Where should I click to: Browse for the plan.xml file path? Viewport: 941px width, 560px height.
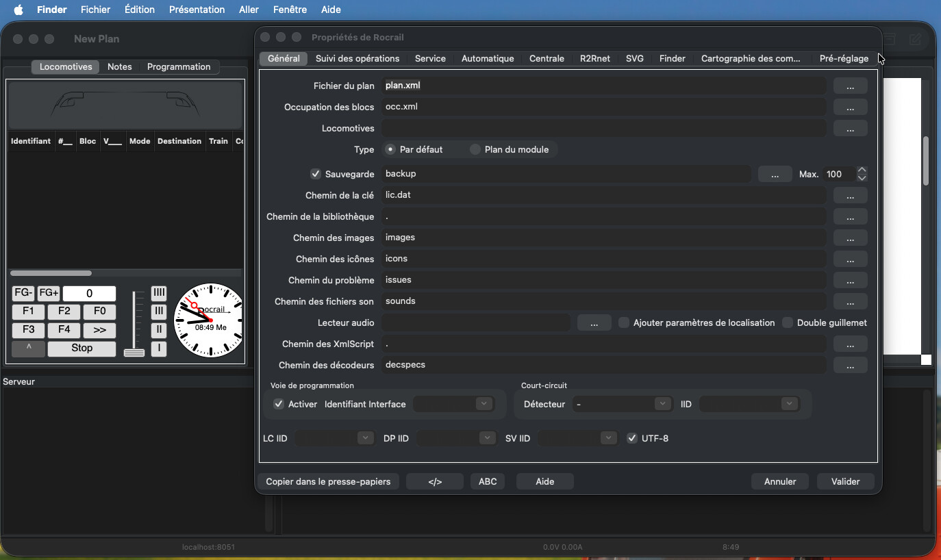pos(850,86)
